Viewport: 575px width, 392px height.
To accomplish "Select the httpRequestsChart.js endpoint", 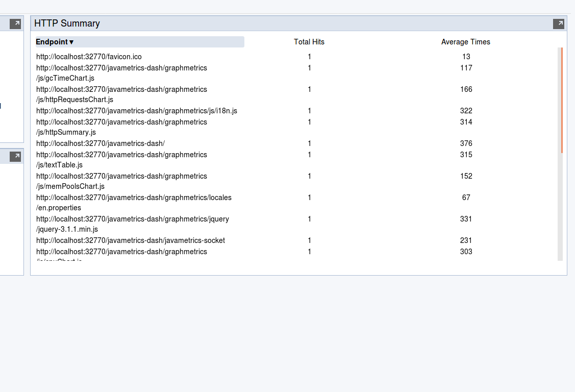I will pos(121,94).
